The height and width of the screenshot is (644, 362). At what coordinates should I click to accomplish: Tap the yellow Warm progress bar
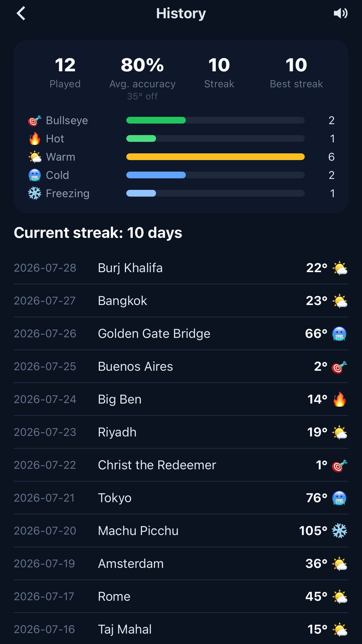click(216, 157)
